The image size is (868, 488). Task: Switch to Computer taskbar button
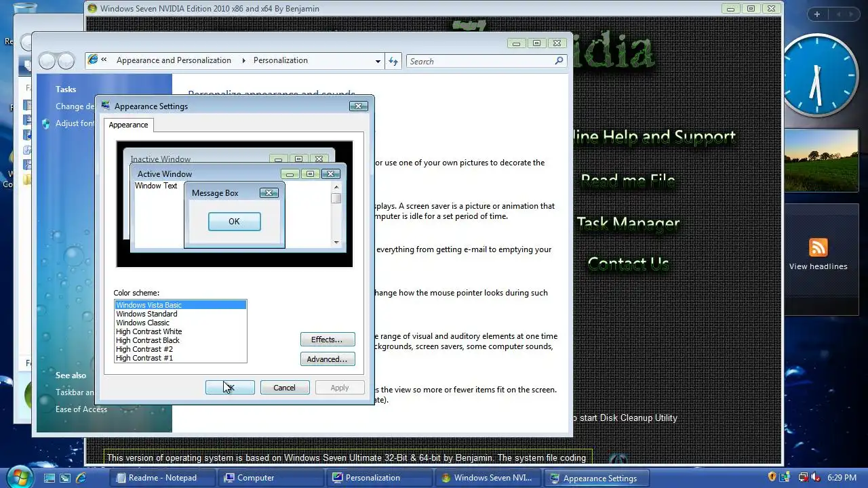coord(272,478)
